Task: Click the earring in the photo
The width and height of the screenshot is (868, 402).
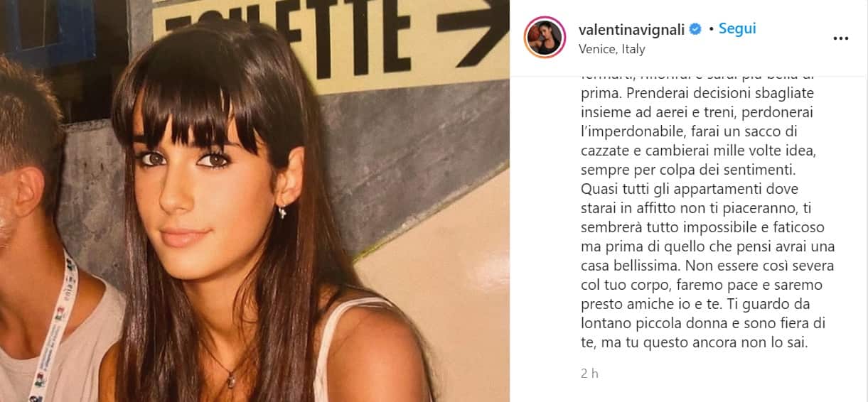Action: (x=282, y=211)
